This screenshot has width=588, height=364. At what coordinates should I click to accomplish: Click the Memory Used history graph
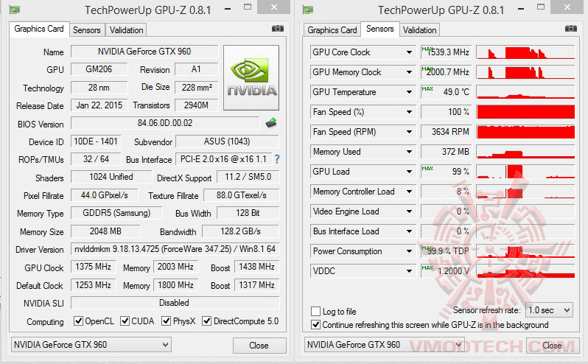point(525,152)
